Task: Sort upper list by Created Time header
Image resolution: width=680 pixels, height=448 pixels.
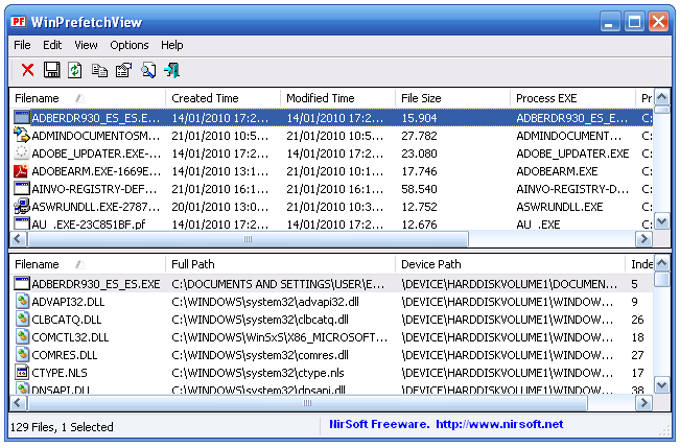Action: [x=223, y=98]
